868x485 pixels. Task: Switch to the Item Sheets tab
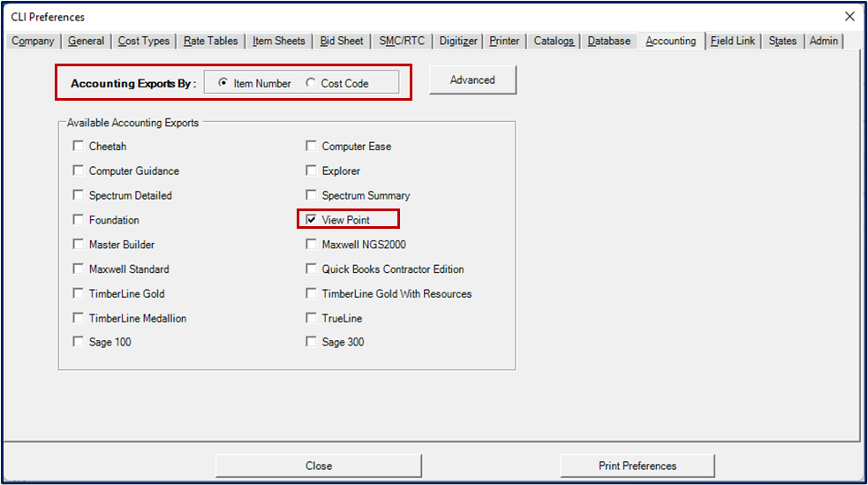pyautogui.click(x=278, y=41)
